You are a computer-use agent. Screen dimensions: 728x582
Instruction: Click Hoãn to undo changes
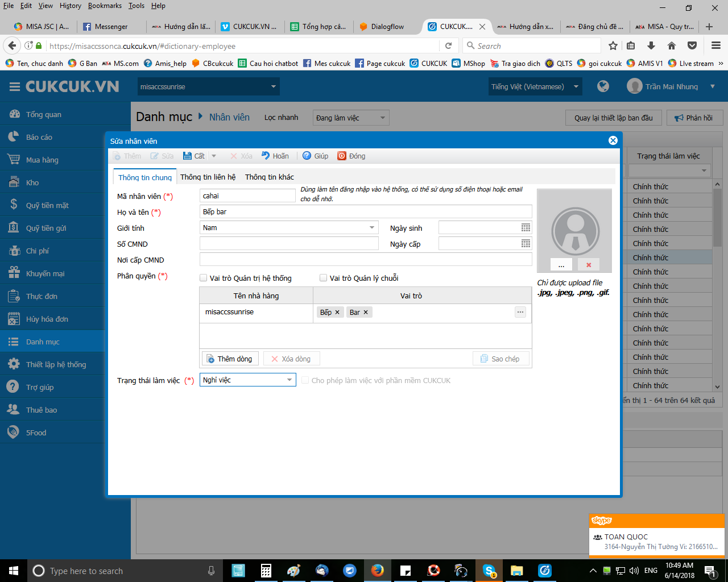tap(275, 156)
